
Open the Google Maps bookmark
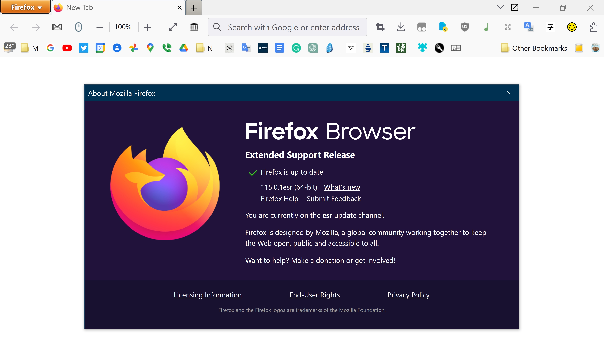[150, 48]
